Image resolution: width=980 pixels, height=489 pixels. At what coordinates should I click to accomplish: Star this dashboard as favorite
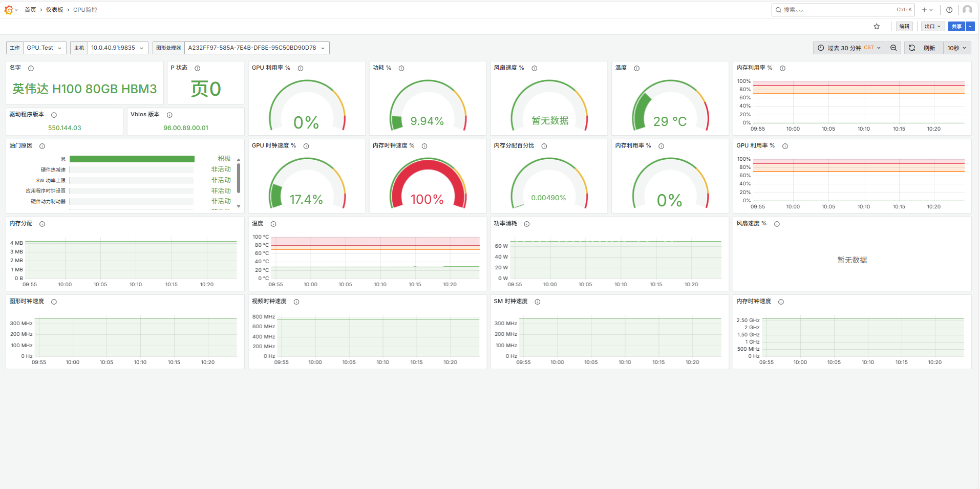pos(877,27)
